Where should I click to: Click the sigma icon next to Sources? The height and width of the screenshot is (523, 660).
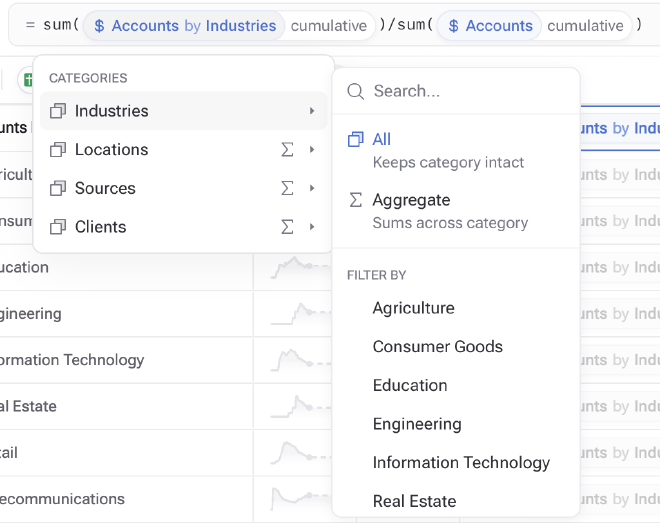(287, 188)
